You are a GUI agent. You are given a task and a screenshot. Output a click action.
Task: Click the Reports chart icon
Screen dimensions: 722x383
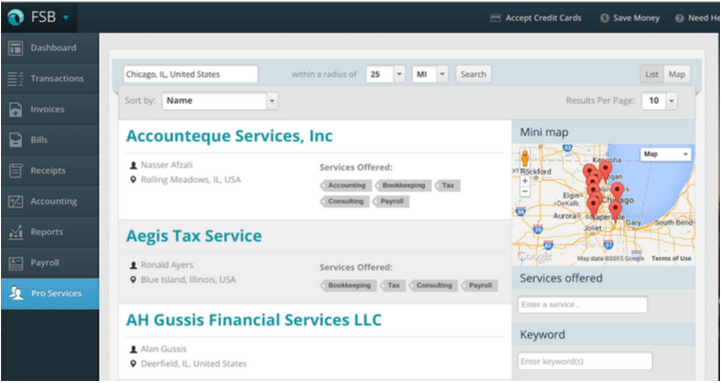click(x=16, y=232)
